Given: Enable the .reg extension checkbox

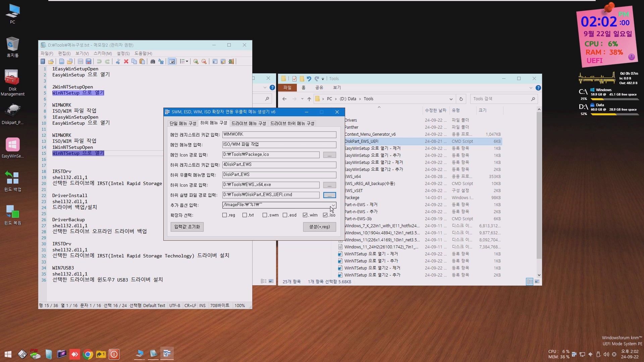Looking at the screenshot, I should (x=225, y=215).
